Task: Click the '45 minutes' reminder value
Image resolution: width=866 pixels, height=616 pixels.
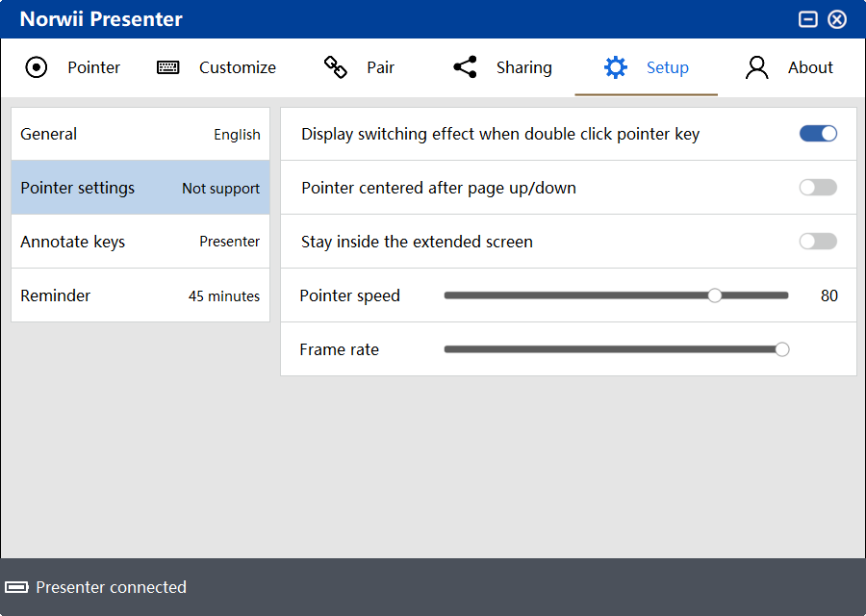Action: [x=223, y=296]
